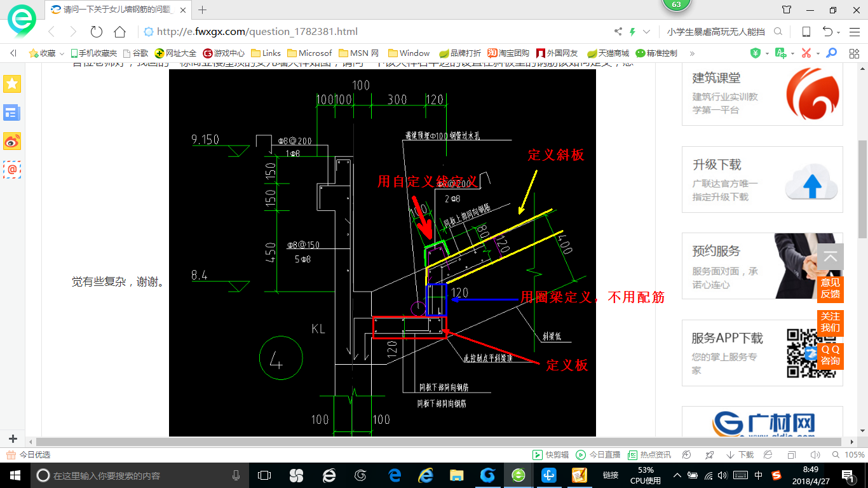
Task: Open new browser tab
Action: [x=203, y=10]
